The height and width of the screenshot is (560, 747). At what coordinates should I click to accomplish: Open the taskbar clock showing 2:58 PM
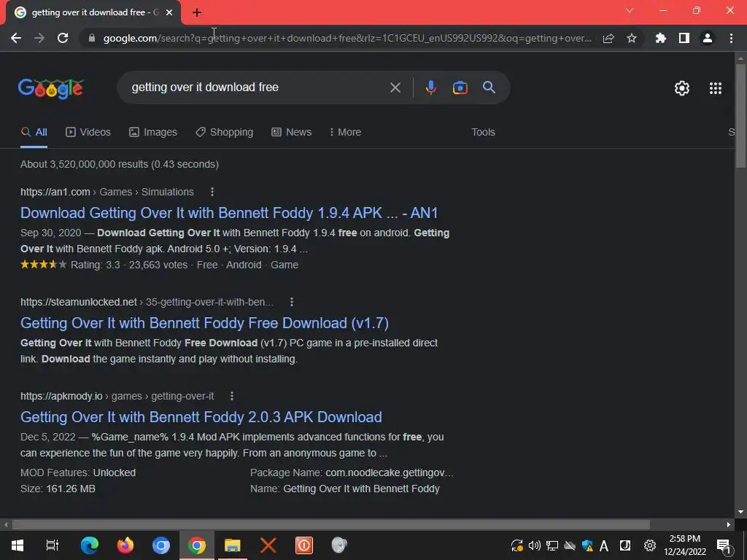tap(684, 545)
